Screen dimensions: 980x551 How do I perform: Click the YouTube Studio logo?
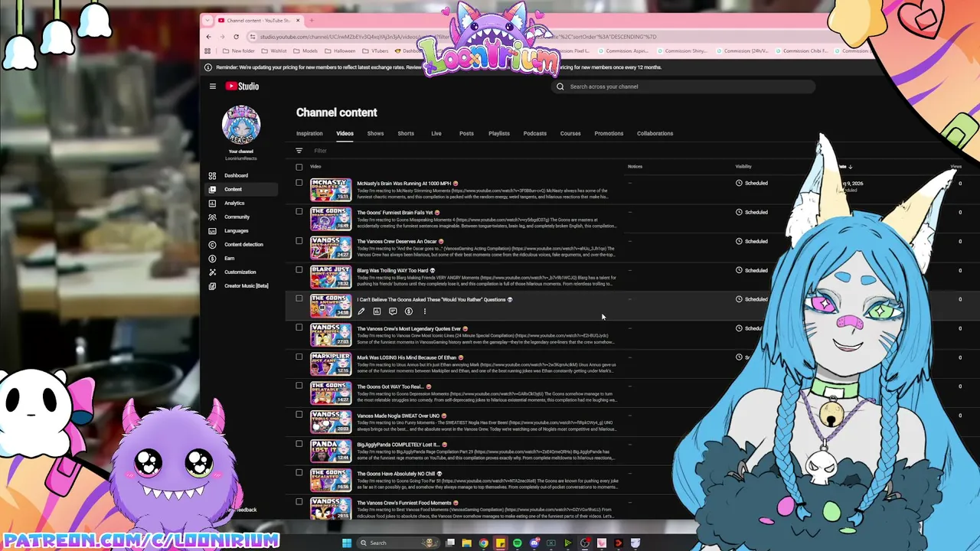pos(242,86)
